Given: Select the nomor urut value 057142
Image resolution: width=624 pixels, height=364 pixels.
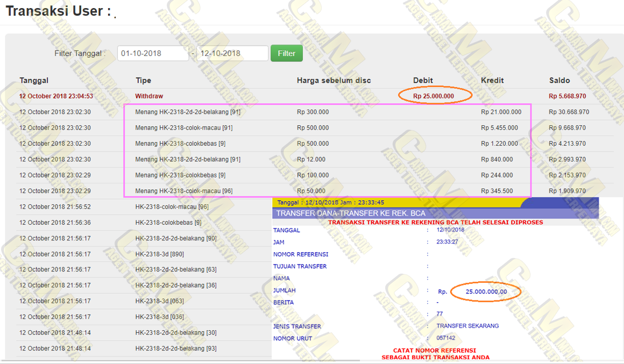Looking at the screenshot, I should coord(445,338).
